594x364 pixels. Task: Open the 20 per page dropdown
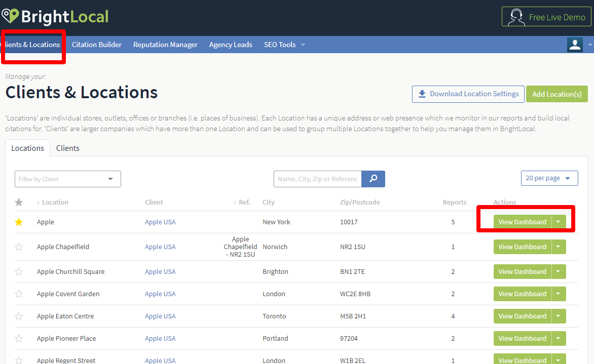pyautogui.click(x=549, y=178)
